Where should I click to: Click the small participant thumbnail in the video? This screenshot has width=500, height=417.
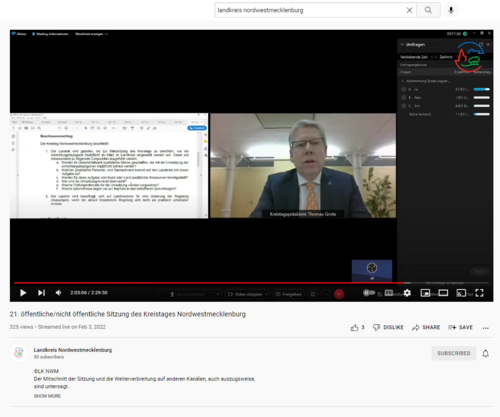pos(372,270)
